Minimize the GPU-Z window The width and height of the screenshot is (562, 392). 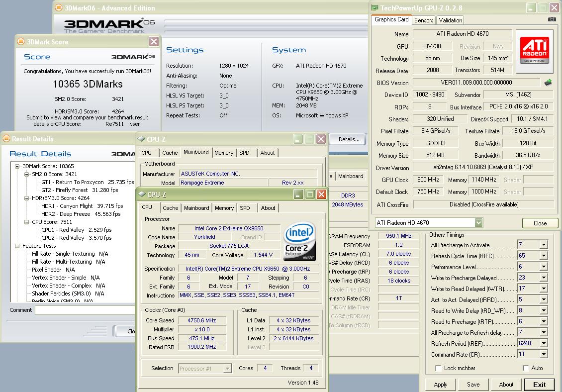(531, 7)
